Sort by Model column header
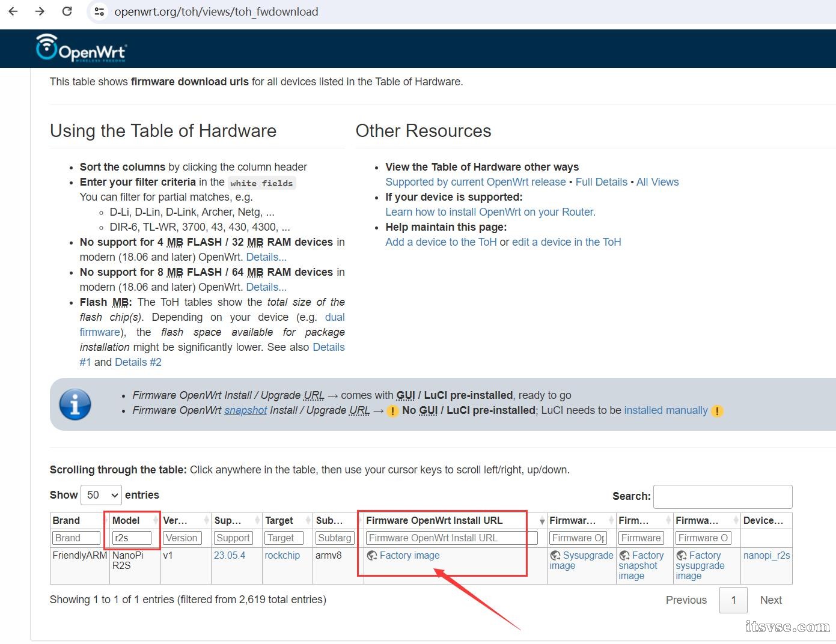This screenshot has width=836, height=644. coord(135,520)
